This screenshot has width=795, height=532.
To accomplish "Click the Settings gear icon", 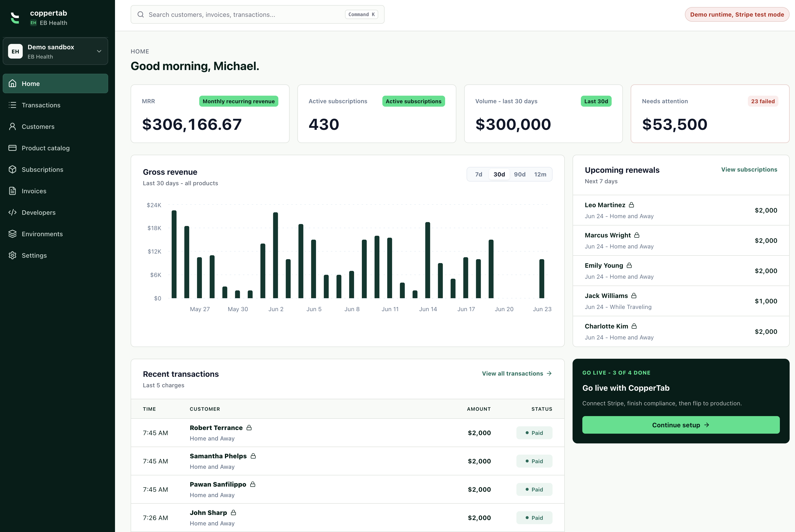I will 12,256.
